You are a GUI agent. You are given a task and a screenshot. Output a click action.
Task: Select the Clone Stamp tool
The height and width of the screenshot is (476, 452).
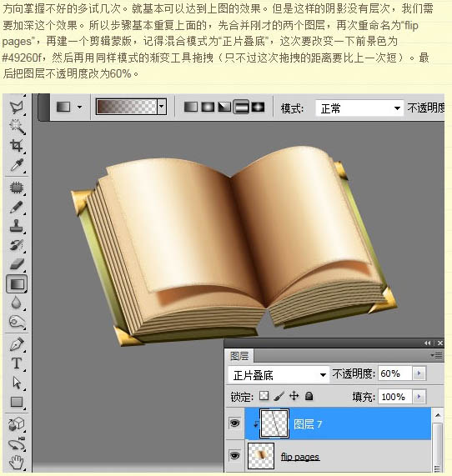[16, 226]
